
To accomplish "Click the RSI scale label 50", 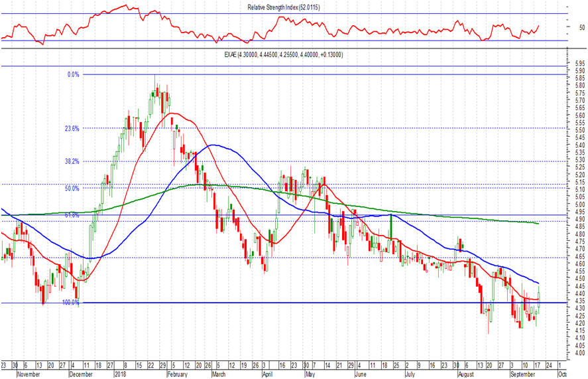I will (581, 27).
